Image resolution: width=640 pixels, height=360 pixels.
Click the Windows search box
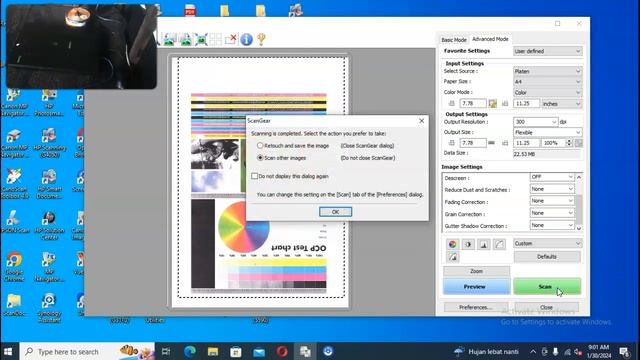pyautogui.click(x=87, y=351)
